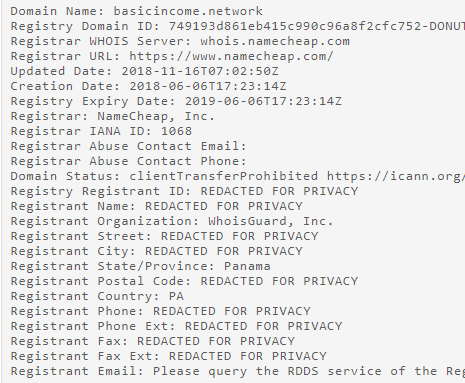
Task: Click the Registry Domain ID value
Action: [317, 26]
